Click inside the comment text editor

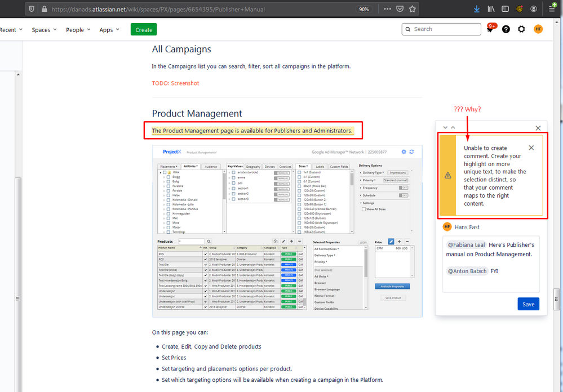491,264
